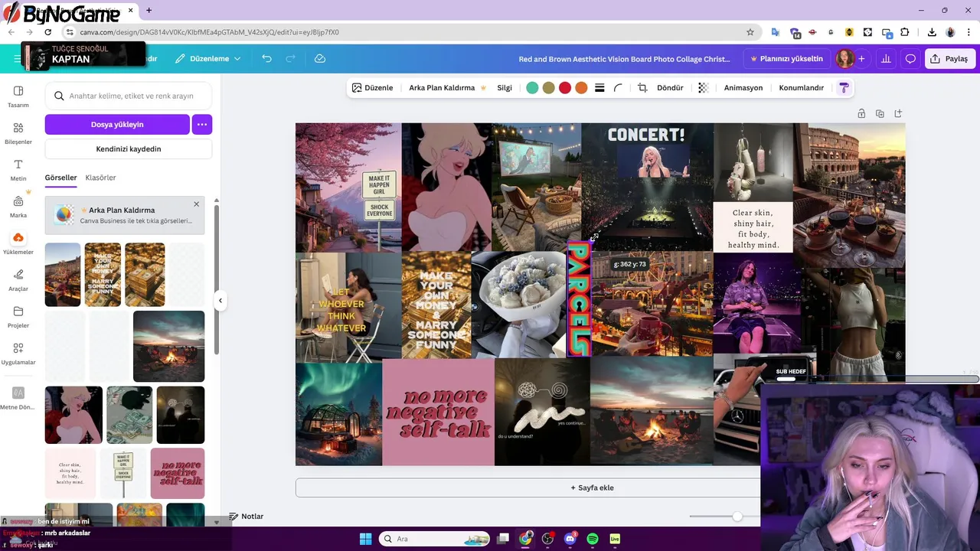The image size is (980, 551).
Task: Lock the page with padlock icon
Action: coord(861,114)
